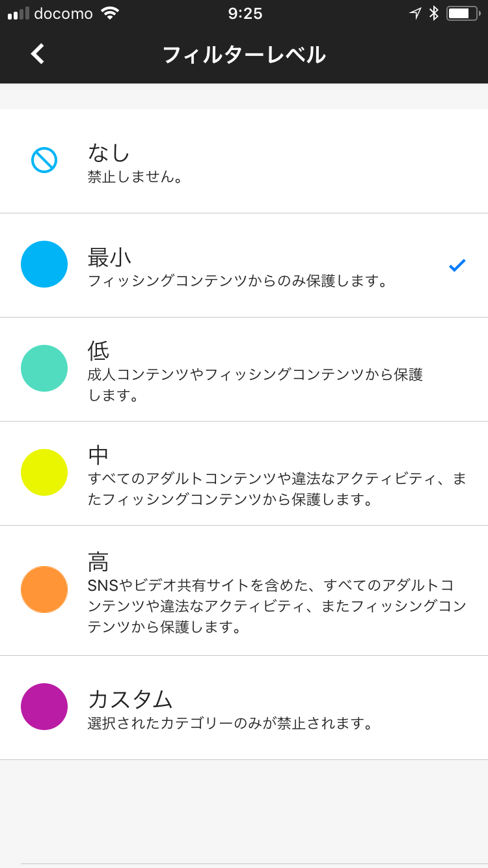
Task: Tap the SNSやビデオ共有サイト description
Action: point(277,606)
